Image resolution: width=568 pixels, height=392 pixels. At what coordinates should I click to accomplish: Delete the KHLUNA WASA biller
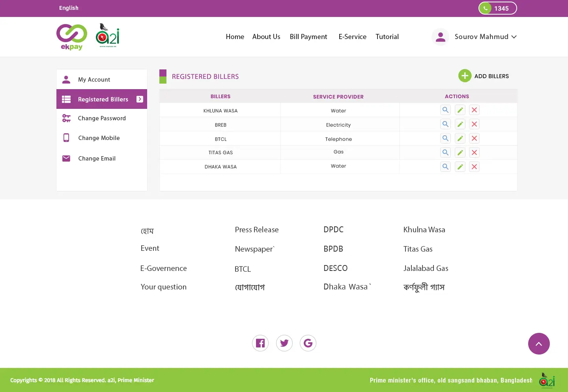[474, 110]
